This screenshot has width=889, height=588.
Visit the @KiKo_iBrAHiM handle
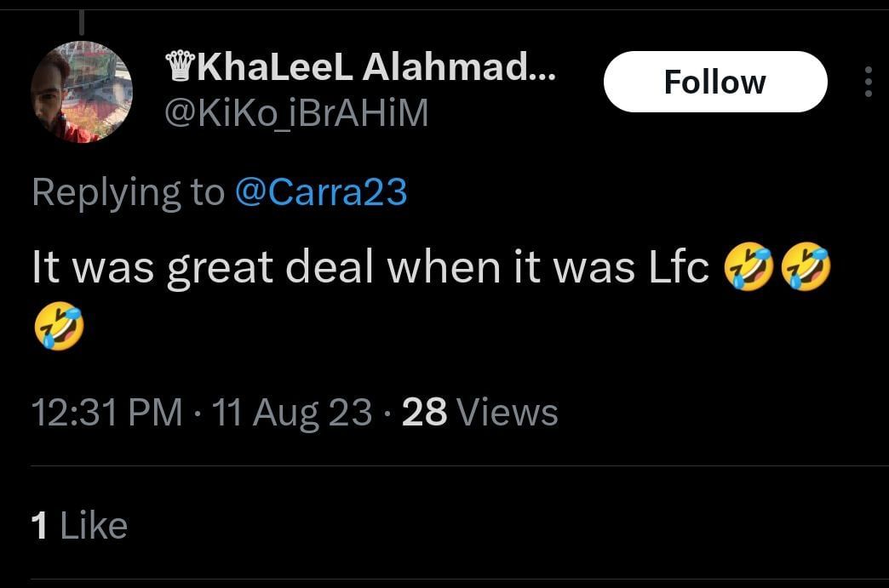pos(295,113)
